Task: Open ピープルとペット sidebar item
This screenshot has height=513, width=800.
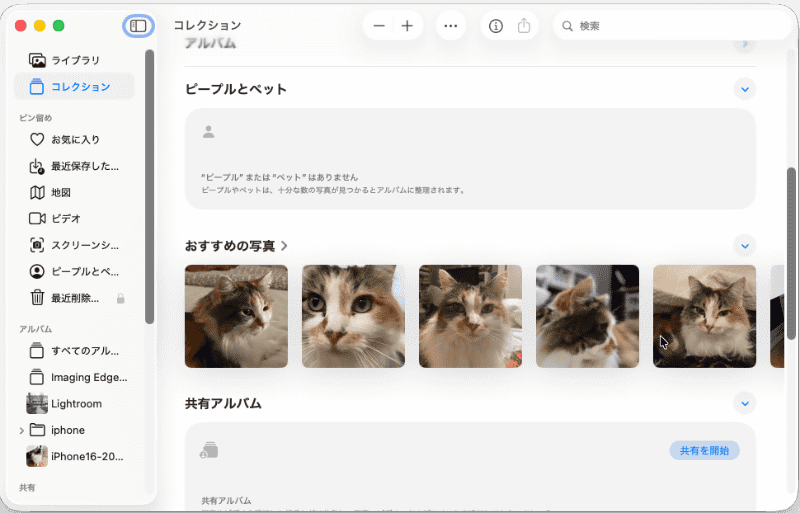Action: [x=74, y=272]
